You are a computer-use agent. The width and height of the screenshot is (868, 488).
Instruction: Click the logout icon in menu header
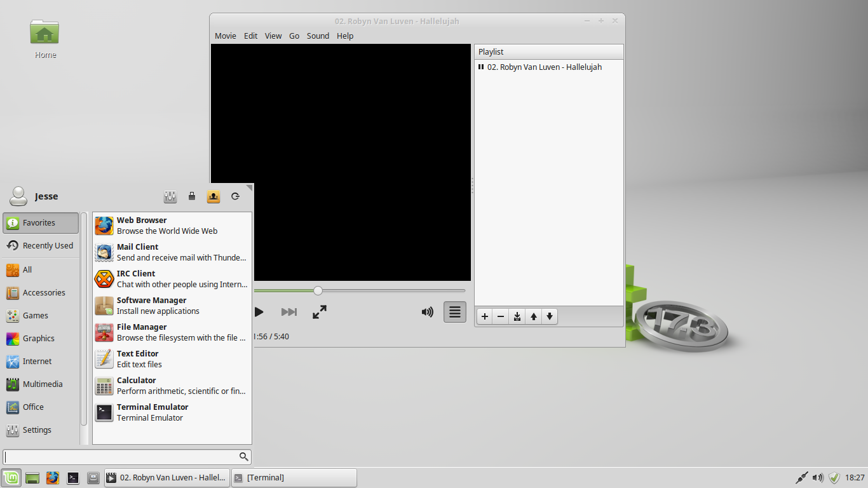(235, 196)
